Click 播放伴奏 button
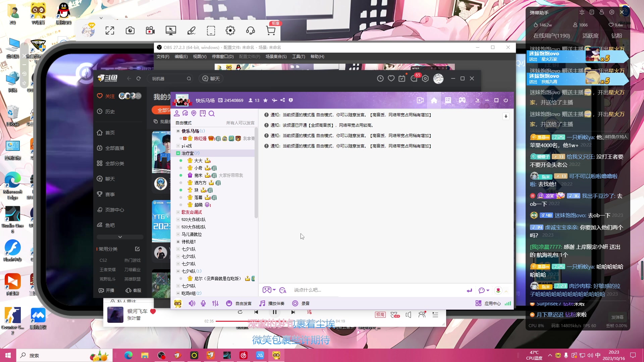Screen dimensions: 644x362 pyautogui.click(x=272, y=303)
